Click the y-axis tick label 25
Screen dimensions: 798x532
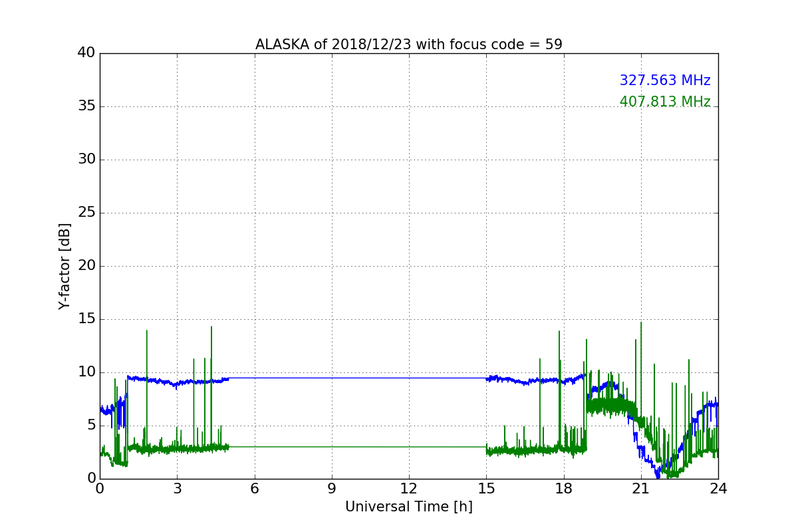86,213
